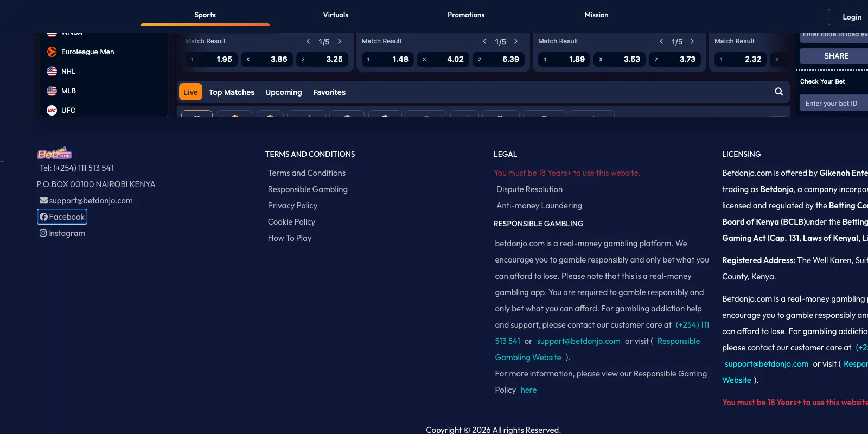The image size is (868, 434).
Task: Open MLB in the sports sidebar
Action: click(x=68, y=91)
